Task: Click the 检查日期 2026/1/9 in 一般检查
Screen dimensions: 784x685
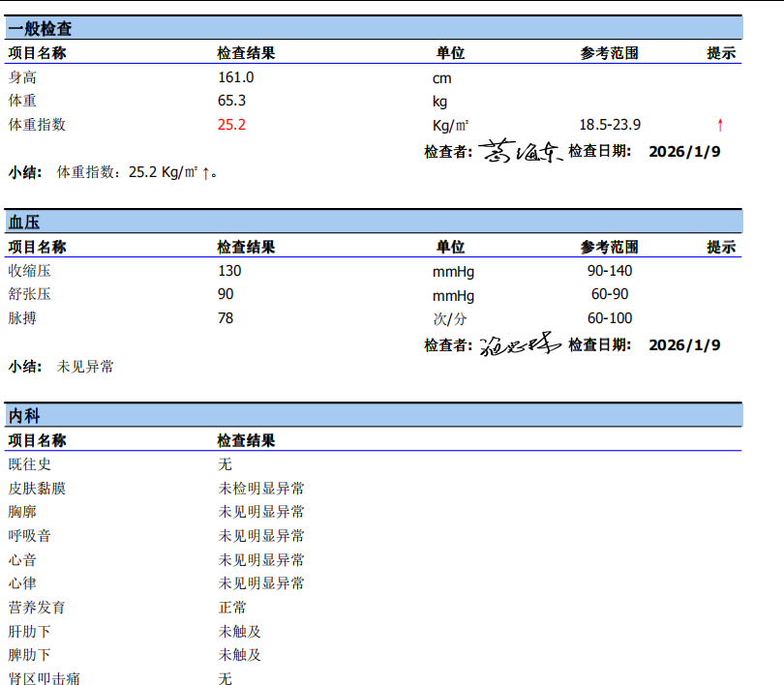Action: pos(684,152)
